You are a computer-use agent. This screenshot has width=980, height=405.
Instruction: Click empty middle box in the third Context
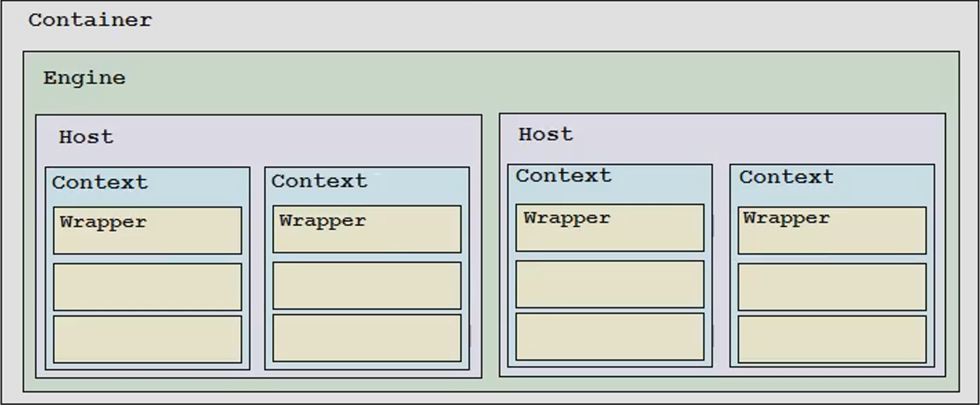point(610,284)
